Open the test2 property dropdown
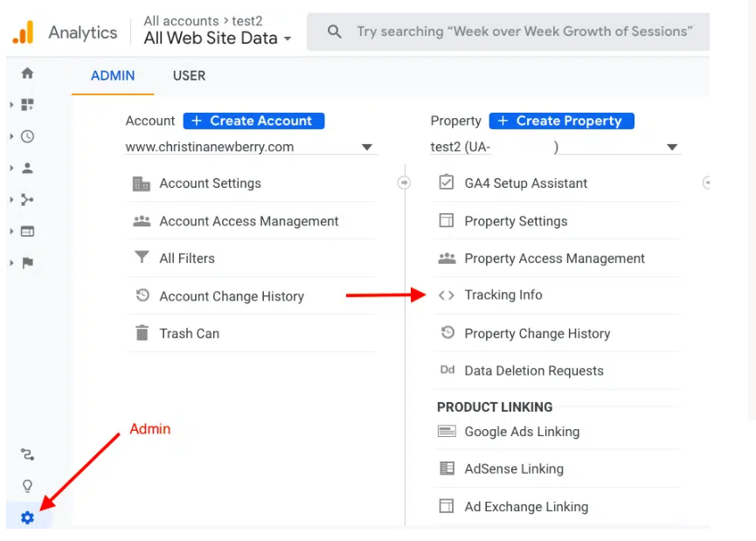The height and width of the screenshot is (541, 756). 556,147
